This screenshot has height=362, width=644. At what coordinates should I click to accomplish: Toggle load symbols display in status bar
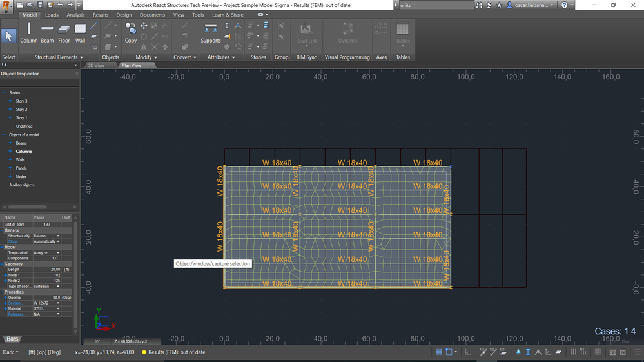pos(573,352)
